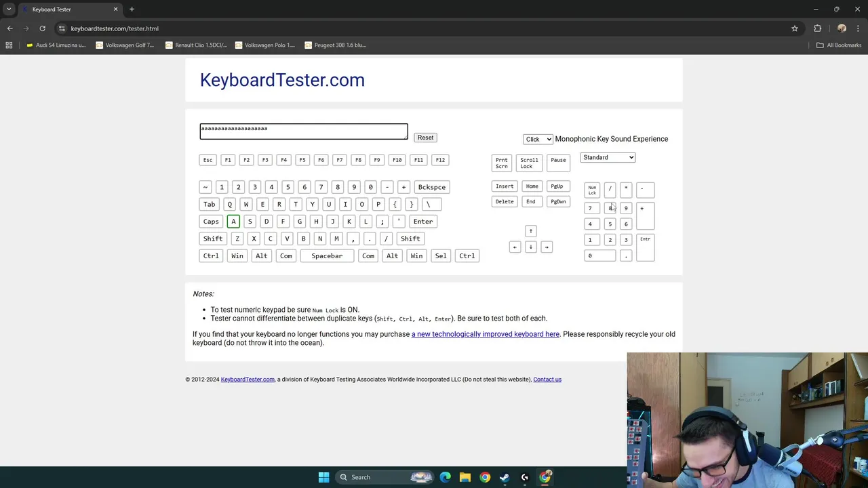868x488 pixels.
Task: Open the Chrome three-dot menu
Action: (x=858, y=28)
